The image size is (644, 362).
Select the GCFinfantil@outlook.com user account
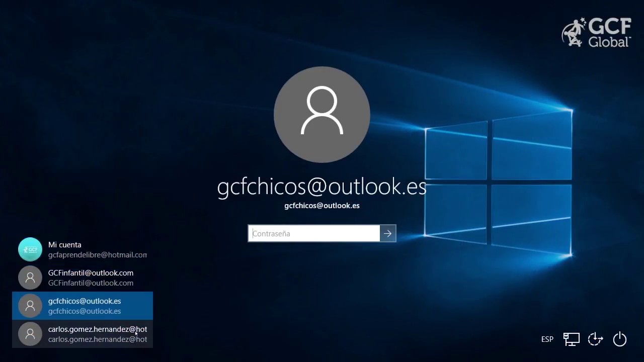(83, 278)
